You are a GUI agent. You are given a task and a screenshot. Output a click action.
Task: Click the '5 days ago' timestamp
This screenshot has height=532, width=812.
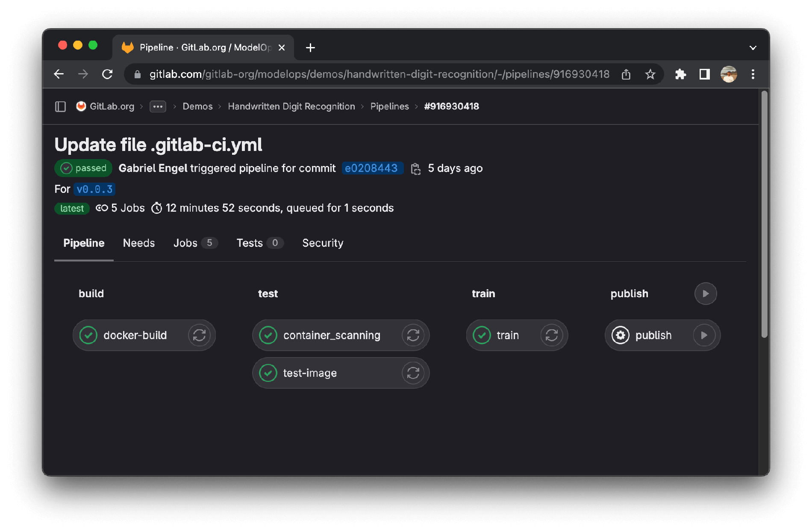pos(455,168)
